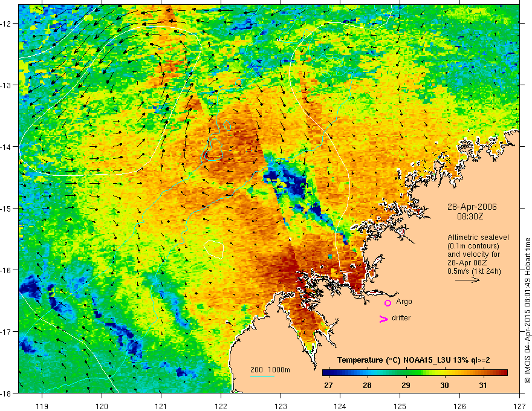Click the 'drifter' legend label
The image size is (532, 411).
pyautogui.click(x=401, y=318)
